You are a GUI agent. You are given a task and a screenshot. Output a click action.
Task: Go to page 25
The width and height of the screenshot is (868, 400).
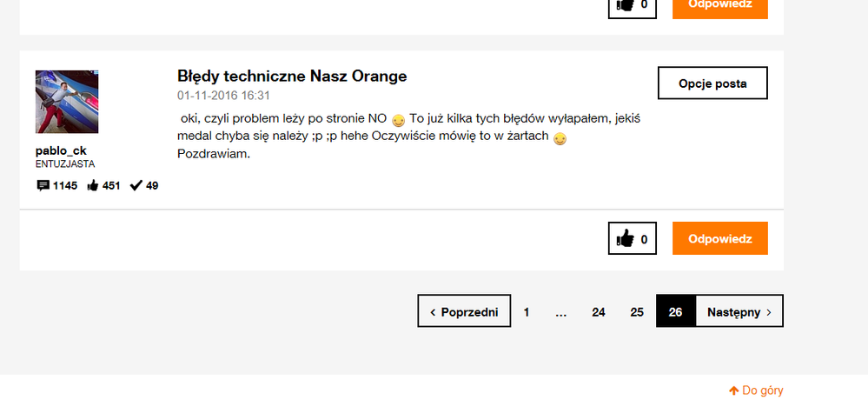tap(637, 312)
